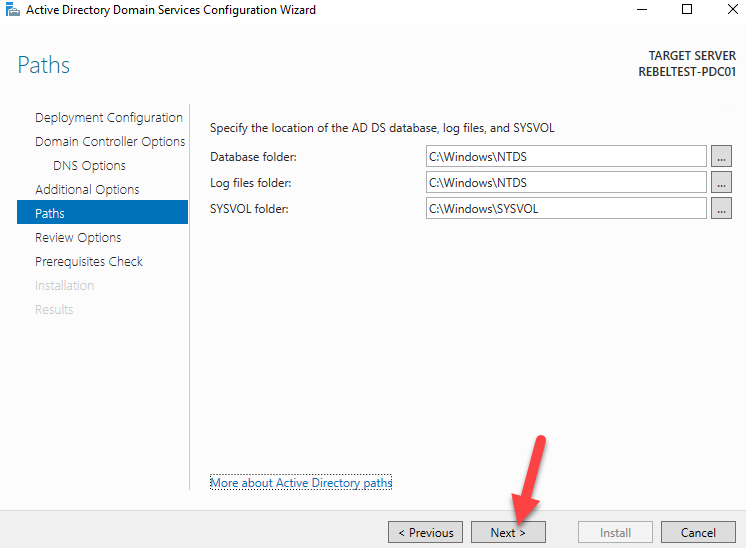Maximize the configuration wizard window
Viewport: 746px width, 548px height.
pyautogui.click(x=687, y=10)
